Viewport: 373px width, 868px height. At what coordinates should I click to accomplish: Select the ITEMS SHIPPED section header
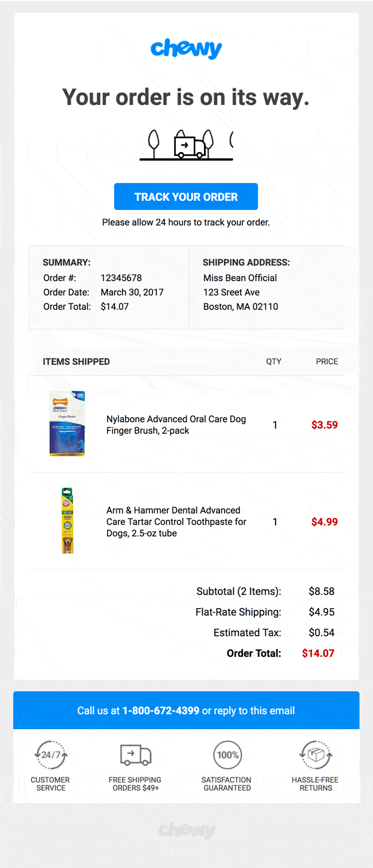76,361
